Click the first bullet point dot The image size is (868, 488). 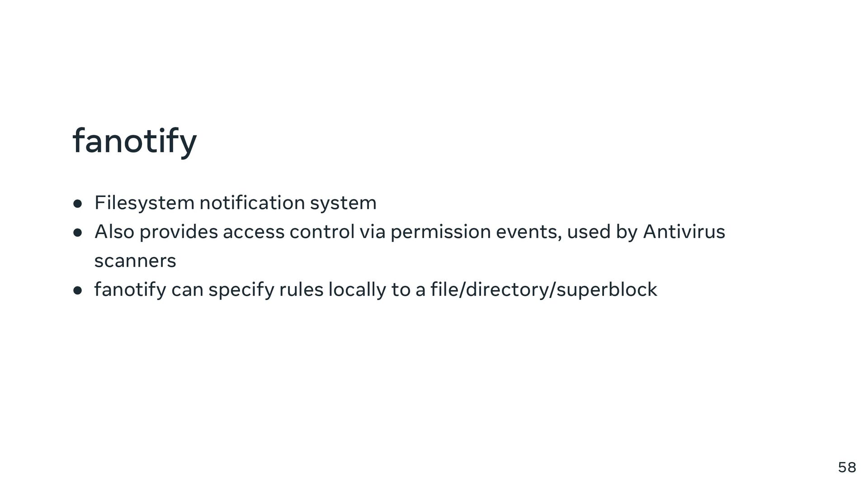78,204
